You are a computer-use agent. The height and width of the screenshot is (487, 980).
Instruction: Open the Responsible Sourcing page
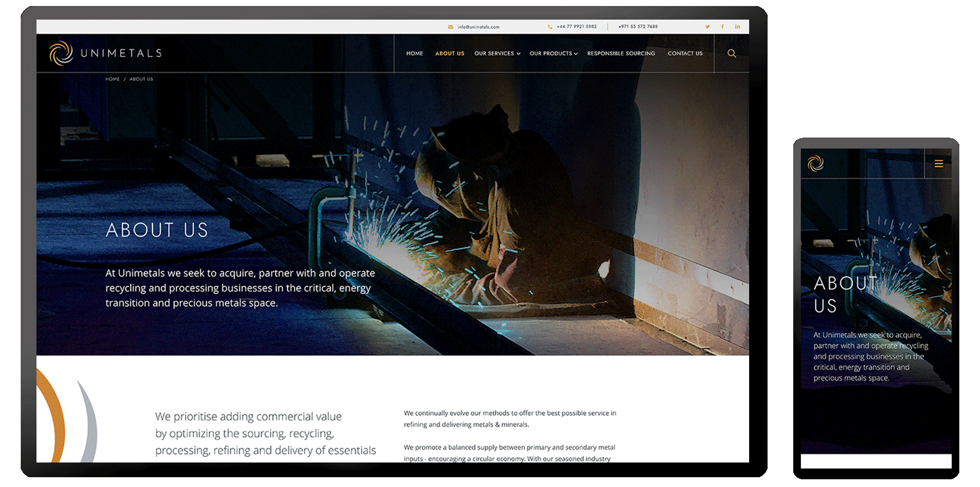[x=621, y=53]
